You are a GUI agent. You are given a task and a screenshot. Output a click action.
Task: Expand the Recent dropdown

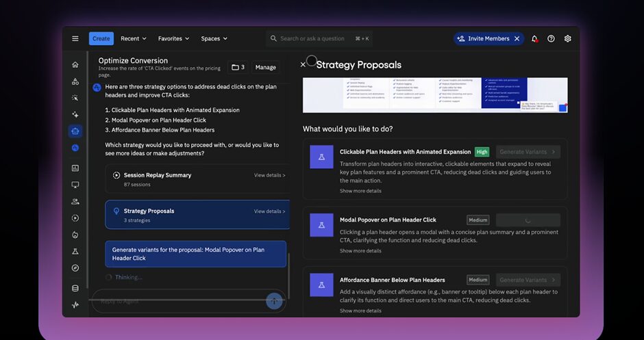[134, 39]
